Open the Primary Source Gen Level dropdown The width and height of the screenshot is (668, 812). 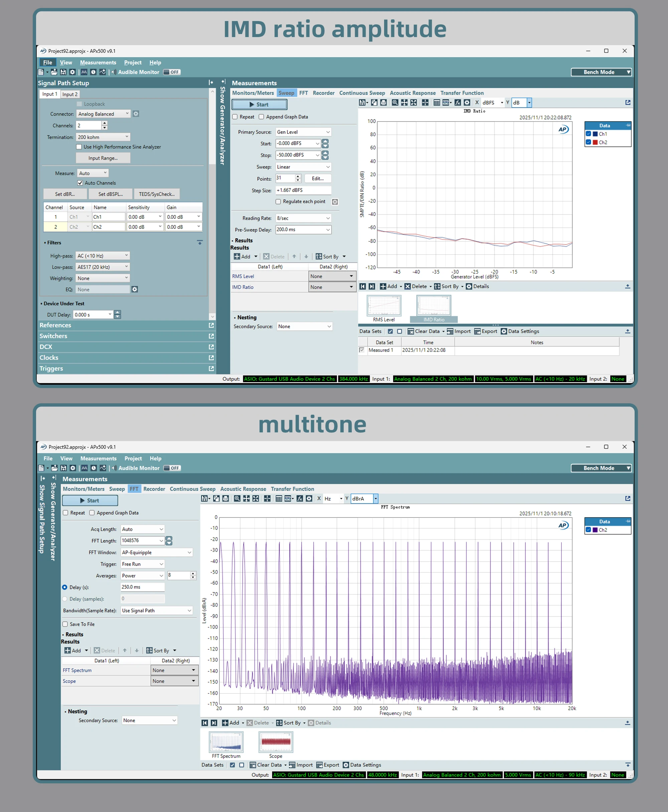[303, 132]
